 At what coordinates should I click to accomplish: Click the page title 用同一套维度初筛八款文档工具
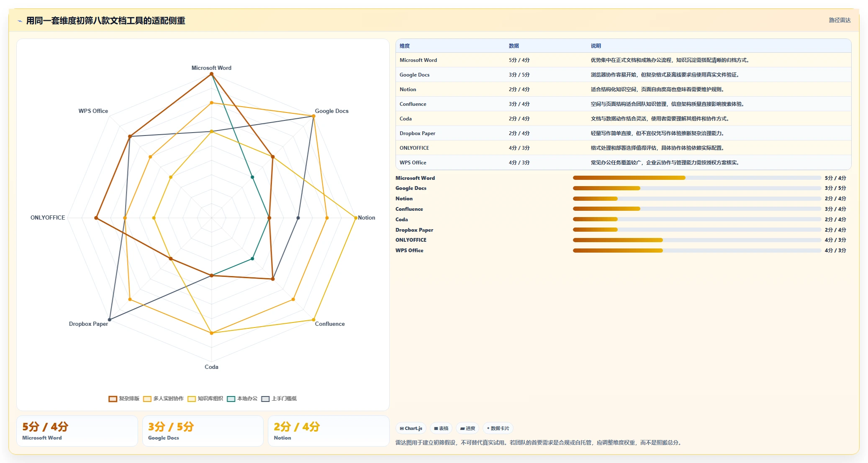click(x=105, y=21)
